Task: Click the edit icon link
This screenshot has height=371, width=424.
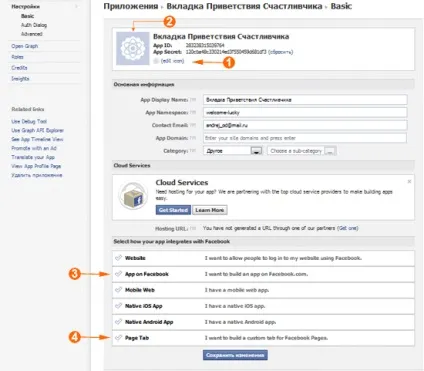Action: (x=172, y=61)
